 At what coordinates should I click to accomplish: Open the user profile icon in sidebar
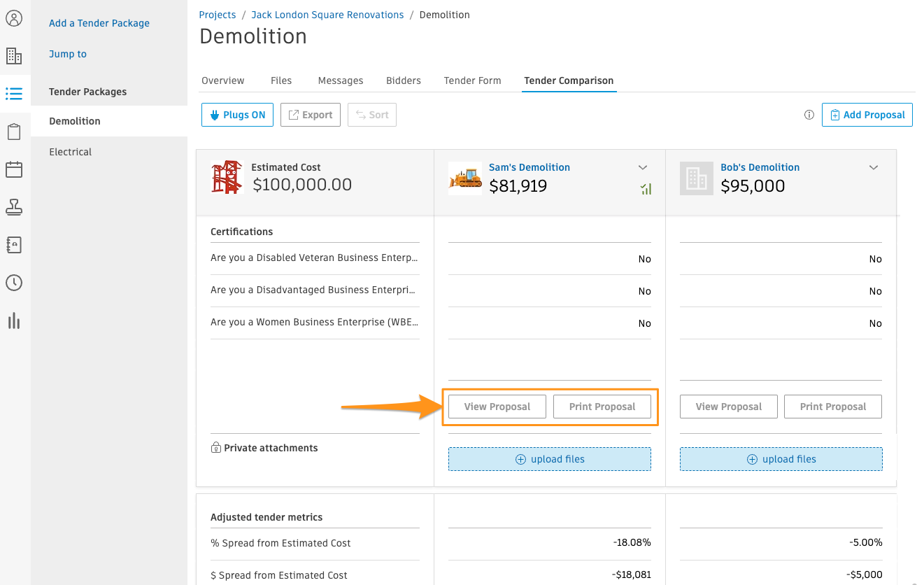pos(14,18)
